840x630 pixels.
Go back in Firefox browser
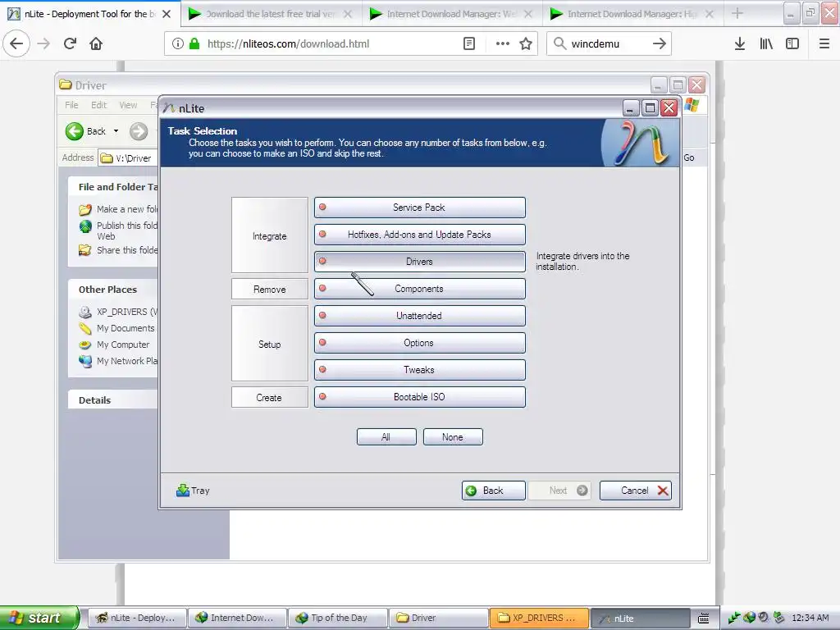(x=16, y=43)
